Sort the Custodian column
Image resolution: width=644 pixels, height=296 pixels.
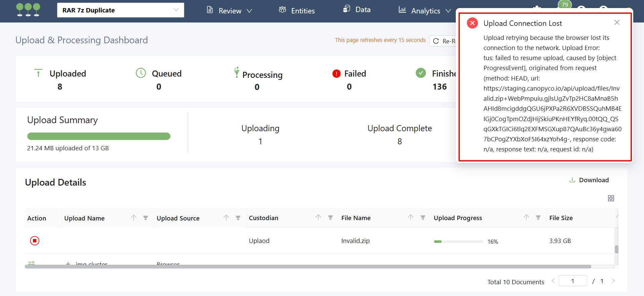[x=318, y=217]
